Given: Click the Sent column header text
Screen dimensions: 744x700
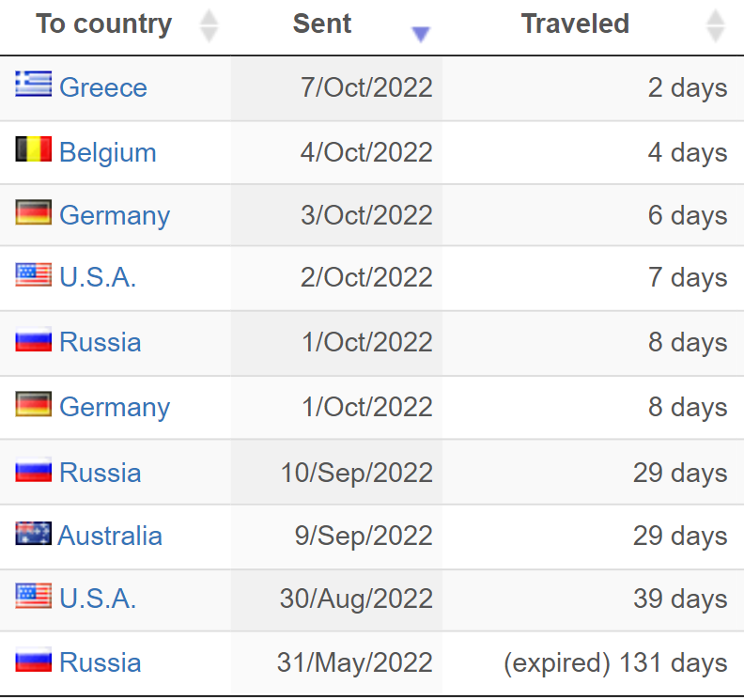Looking at the screenshot, I should click(322, 23).
